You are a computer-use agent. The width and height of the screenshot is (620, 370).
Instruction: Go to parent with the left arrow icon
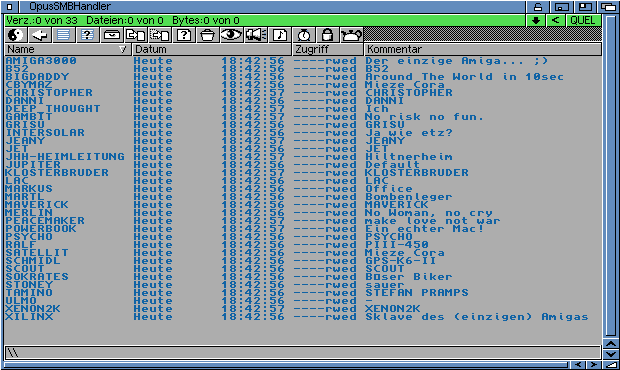(x=40, y=35)
